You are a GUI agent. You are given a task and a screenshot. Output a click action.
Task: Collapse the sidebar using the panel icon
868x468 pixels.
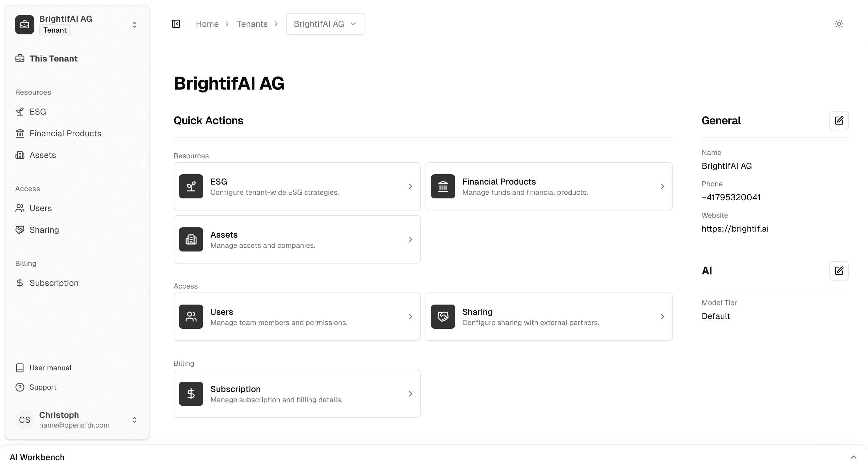click(x=176, y=24)
